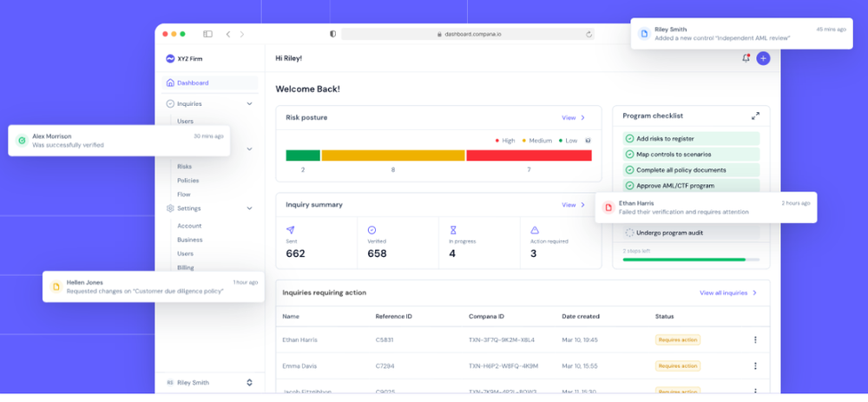This screenshot has height=402, width=868.
Task: Collapse the Settings section chevron
Action: (250, 208)
